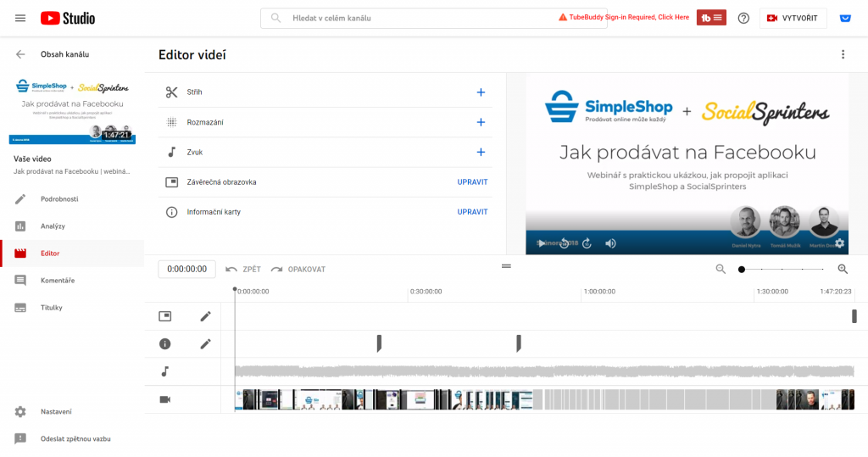Play the video preview
The width and height of the screenshot is (868, 457).
coord(541,243)
